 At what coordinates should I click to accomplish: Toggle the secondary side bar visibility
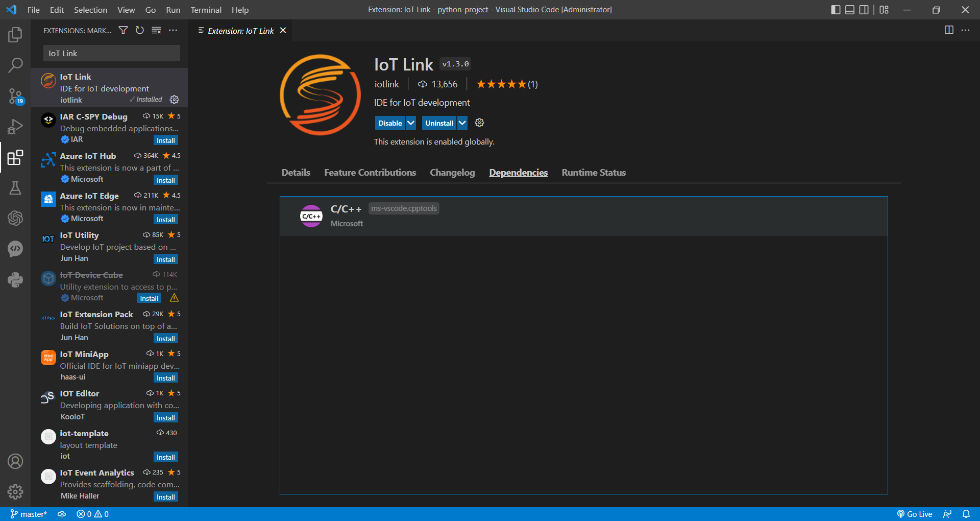864,10
